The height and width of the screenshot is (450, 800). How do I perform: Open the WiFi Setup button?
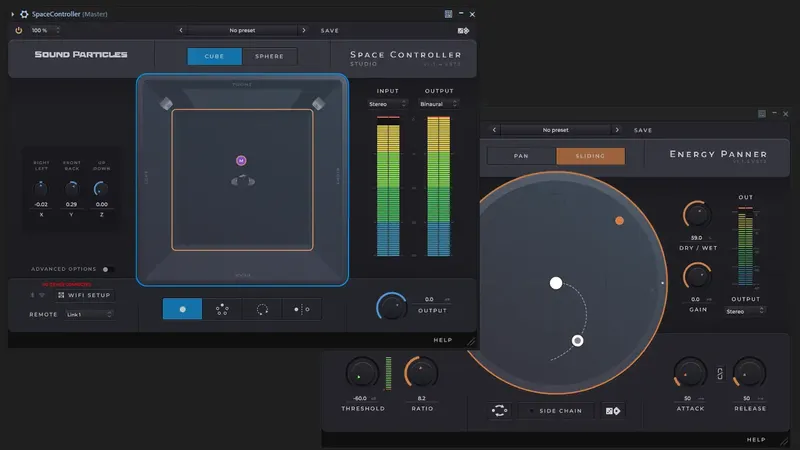pos(84,295)
